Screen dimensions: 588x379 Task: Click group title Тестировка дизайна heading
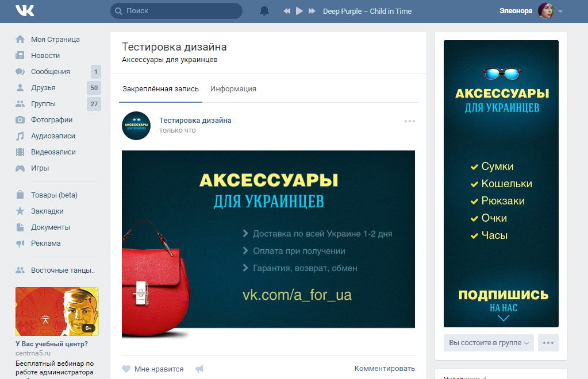174,47
